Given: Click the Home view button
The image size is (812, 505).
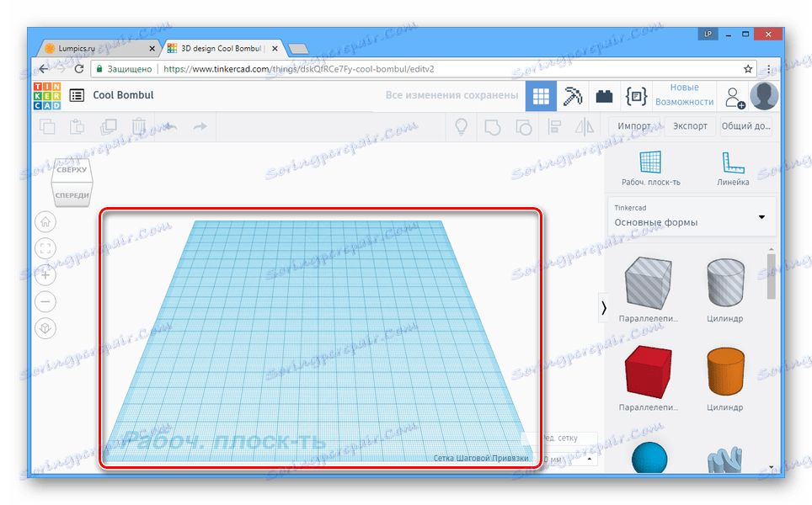Looking at the screenshot, I should pos(45,222).
